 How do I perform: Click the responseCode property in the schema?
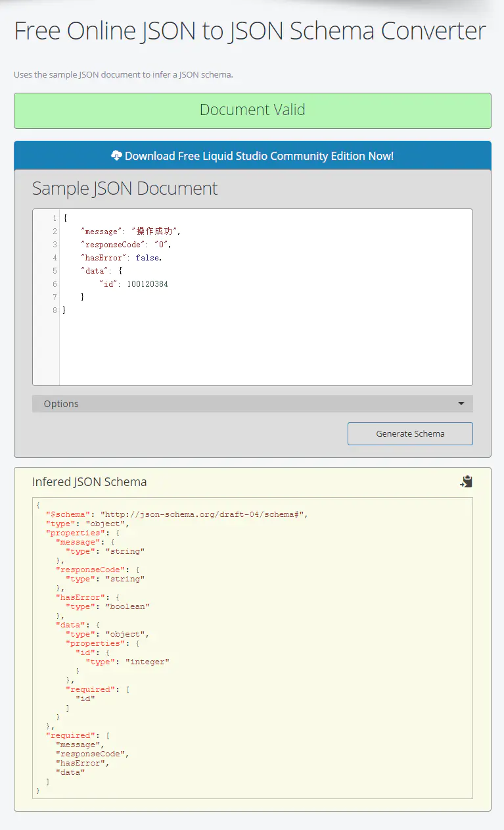tap(91, 570)
